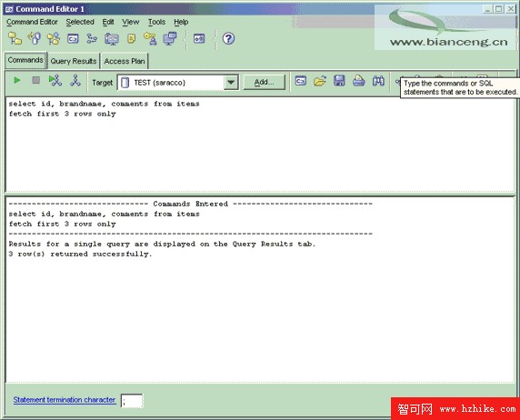Open Replication Center icon with arrow
Image resolution: width=520 pixels, height=420 pixels.
[35, 38]
